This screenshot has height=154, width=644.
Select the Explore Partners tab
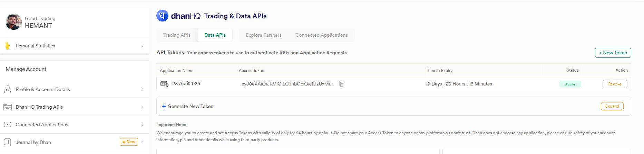pyautogui.click(x=263, y=35)
